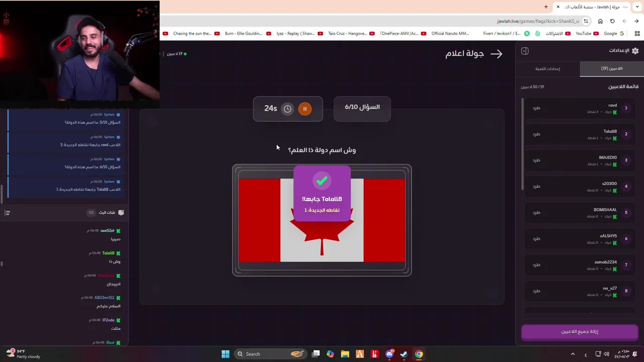
Task: Kick player zainab2234 with طرد
Action: click(536, 265)
